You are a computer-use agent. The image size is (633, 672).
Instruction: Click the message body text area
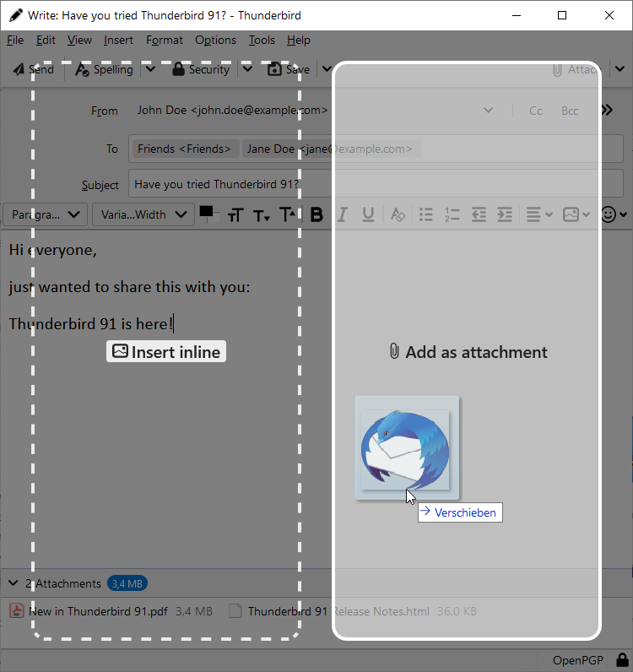point(316,398)
